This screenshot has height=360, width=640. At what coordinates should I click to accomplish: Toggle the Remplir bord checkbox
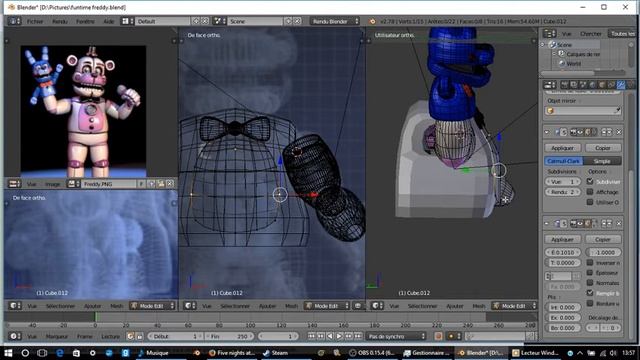[x=590, y=293]
